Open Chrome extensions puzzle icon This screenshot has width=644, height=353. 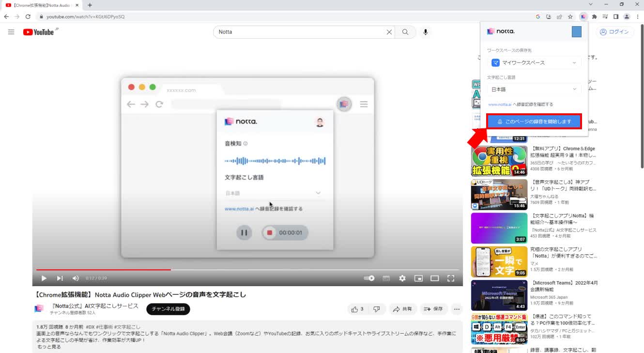click(595, 16)
